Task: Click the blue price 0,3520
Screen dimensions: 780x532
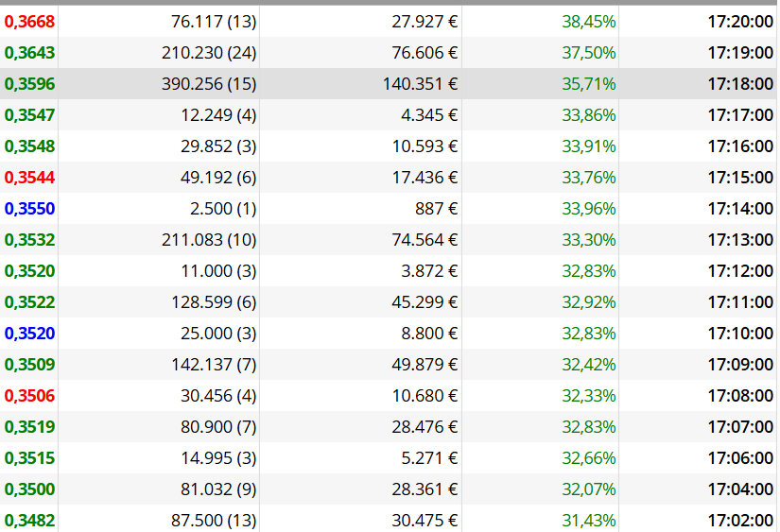Action: click(x=29, y=334)
